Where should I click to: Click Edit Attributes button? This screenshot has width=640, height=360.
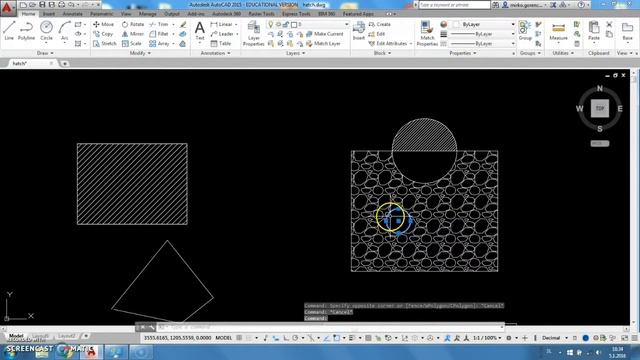390,43
